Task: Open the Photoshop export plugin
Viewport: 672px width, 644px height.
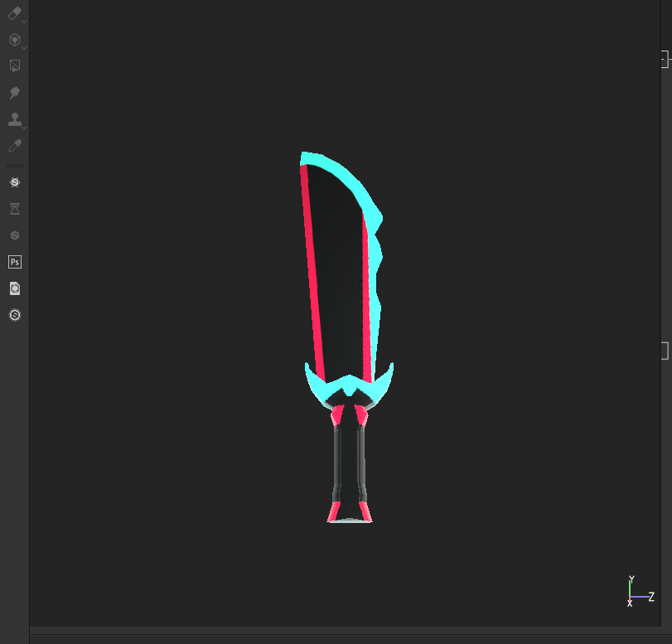Action: click(x=14, y=262)
